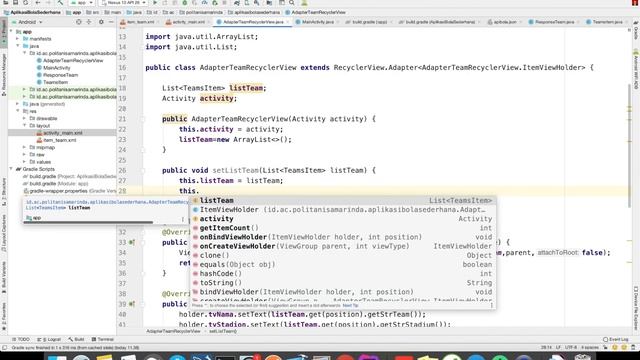Expand the values folder

click(24, 162)
